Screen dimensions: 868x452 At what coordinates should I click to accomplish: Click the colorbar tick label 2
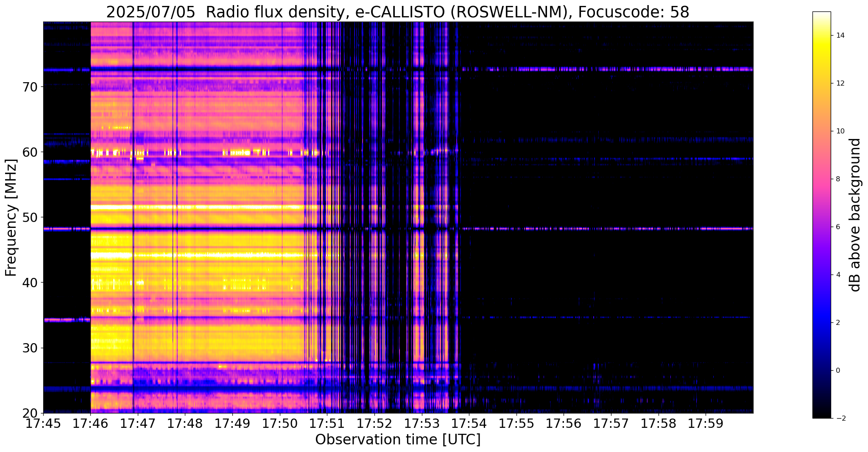click(x=837, y=323)
